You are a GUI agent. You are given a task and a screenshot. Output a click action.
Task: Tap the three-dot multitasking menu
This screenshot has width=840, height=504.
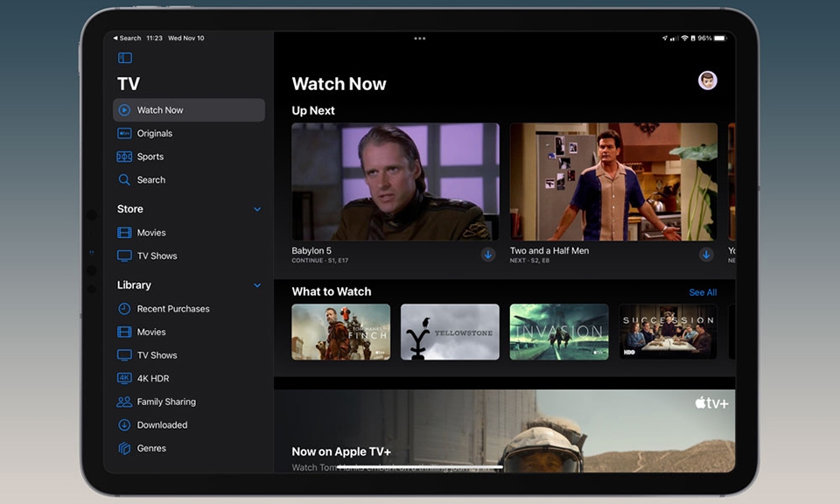point(420,38)
